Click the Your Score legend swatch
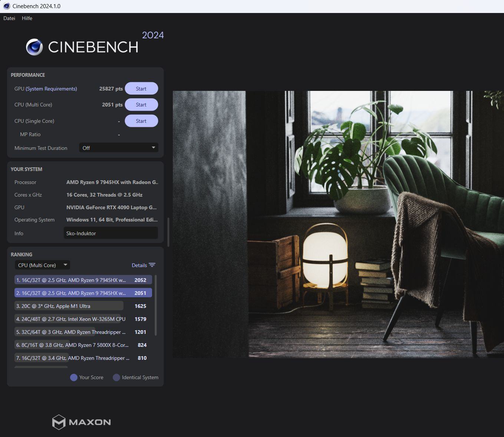 (73, 377)
